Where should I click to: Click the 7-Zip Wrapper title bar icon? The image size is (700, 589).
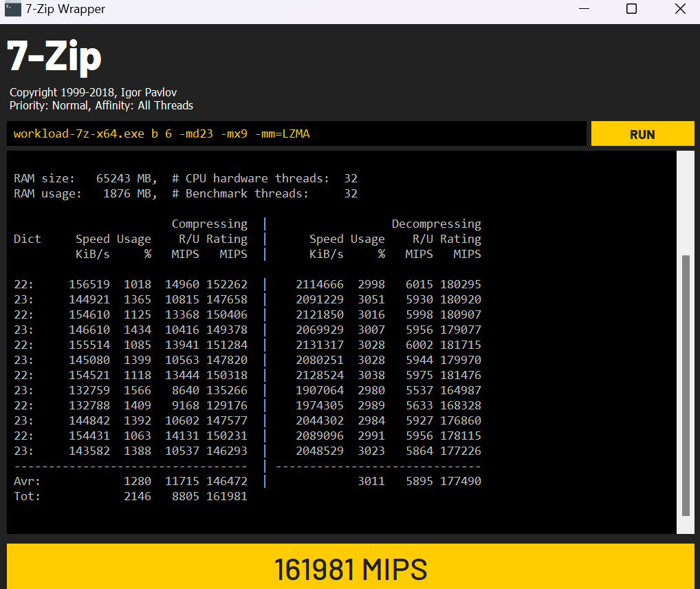tap(12, 10)
